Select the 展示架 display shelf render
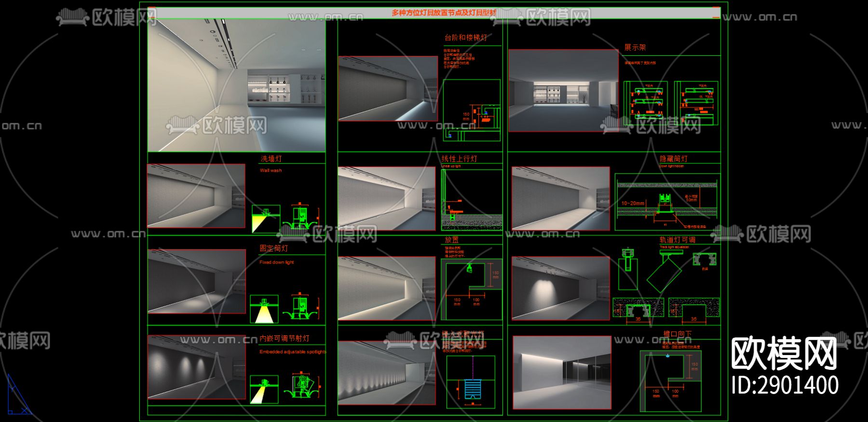868x422 pixels. (x=563, y=91)
